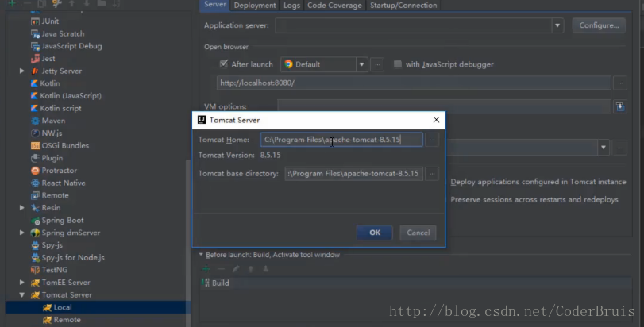Switch to the Startup/Connection tab

coord(403,6)
